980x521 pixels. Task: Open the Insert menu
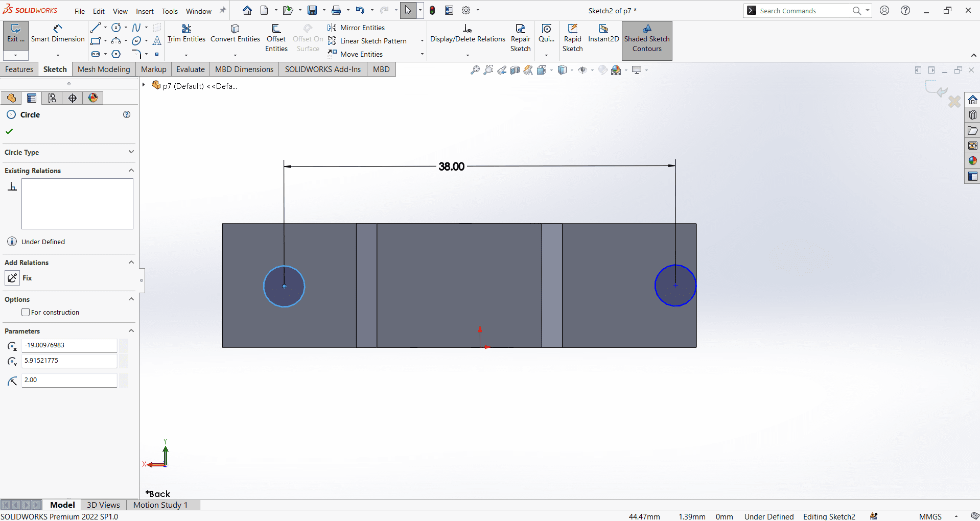145,11
